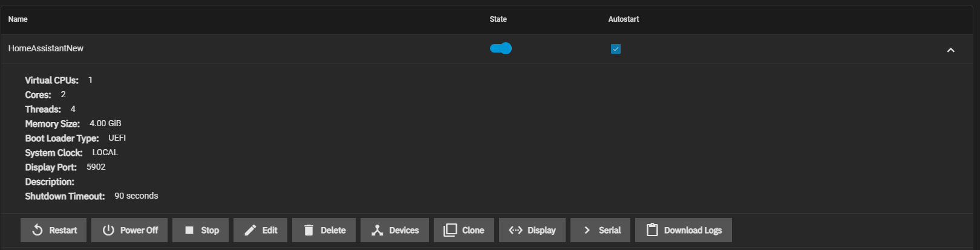
Task: Click the Display Port value 5902
Action: (96, 167)
